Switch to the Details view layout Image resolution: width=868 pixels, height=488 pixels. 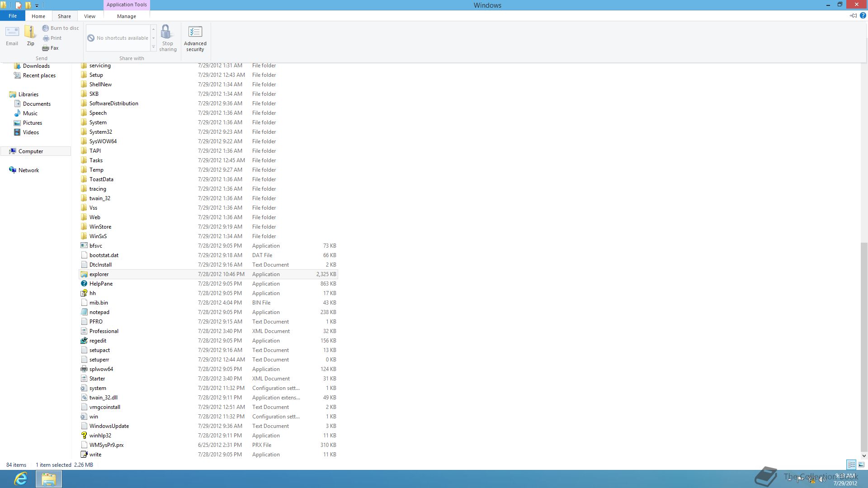pos(851,465)
